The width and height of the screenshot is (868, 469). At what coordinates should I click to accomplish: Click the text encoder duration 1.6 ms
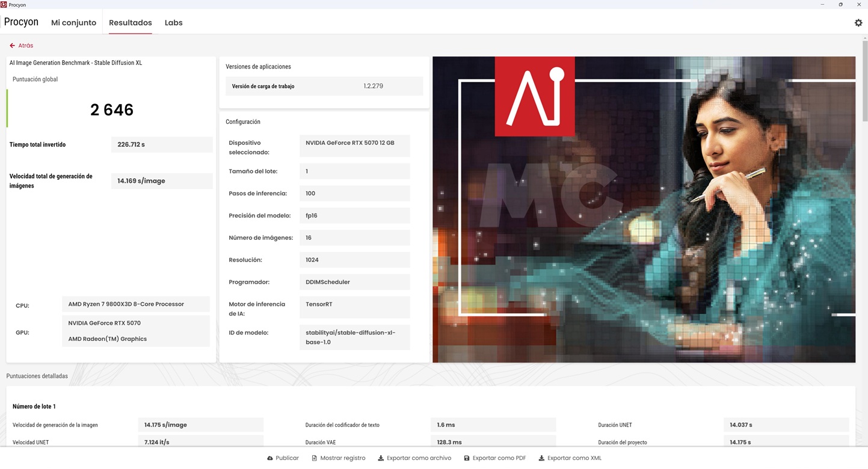pos(493,425)
